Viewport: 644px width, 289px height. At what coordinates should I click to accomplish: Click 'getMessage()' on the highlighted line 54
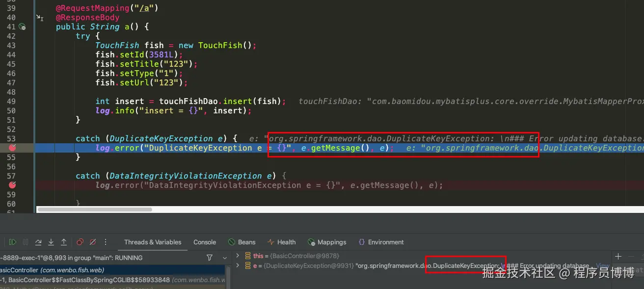click(x=340, y=148)
